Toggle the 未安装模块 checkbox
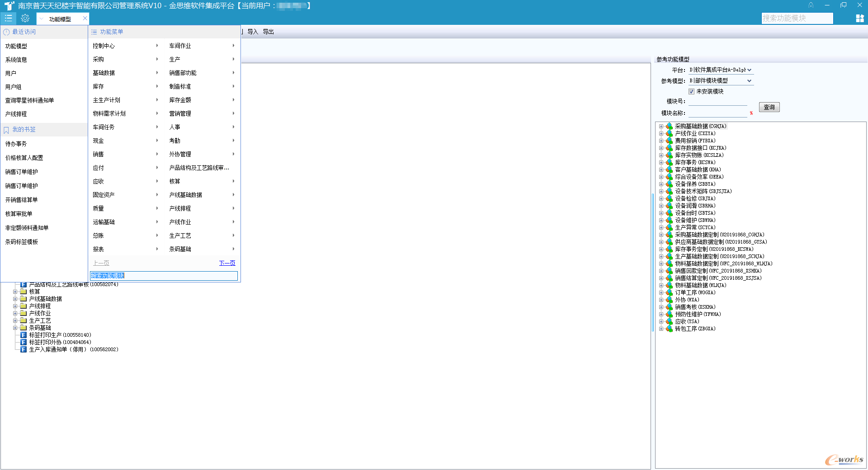Image resolution: width=868 pixels, height=470 pixels. click(691, 91)
